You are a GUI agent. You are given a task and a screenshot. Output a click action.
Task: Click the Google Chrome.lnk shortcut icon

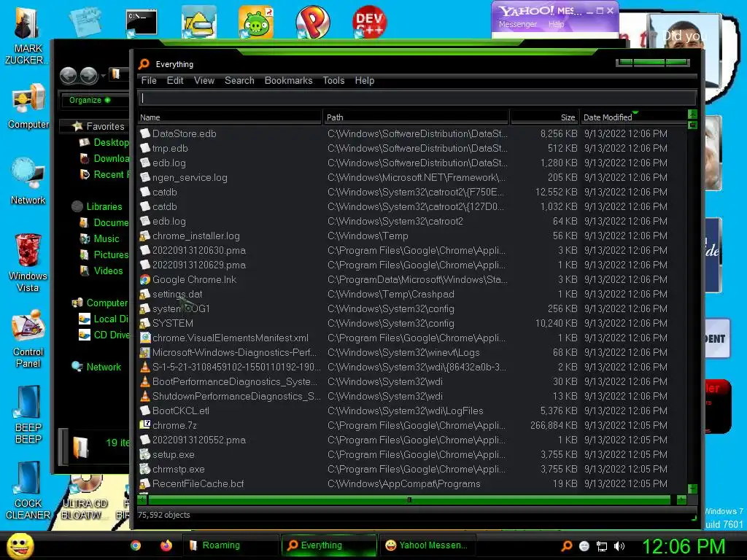coord(145,279)
